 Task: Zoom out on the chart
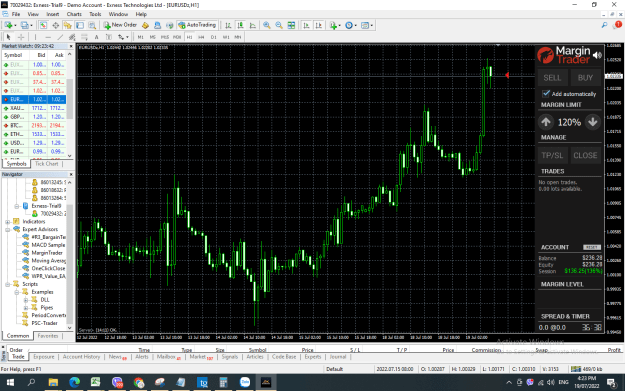[279, 25]
